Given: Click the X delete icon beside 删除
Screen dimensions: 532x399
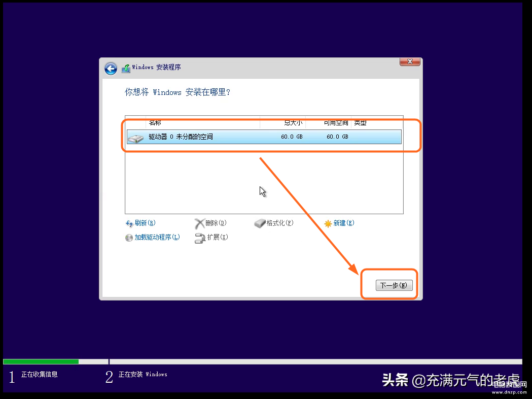Looking at the screenshot, I should [x=199, y=223].
